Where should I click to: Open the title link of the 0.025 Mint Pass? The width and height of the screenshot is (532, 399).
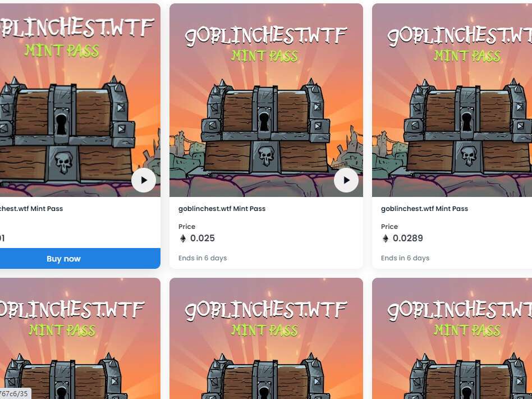pyautogui.click(x=222, y=209)
